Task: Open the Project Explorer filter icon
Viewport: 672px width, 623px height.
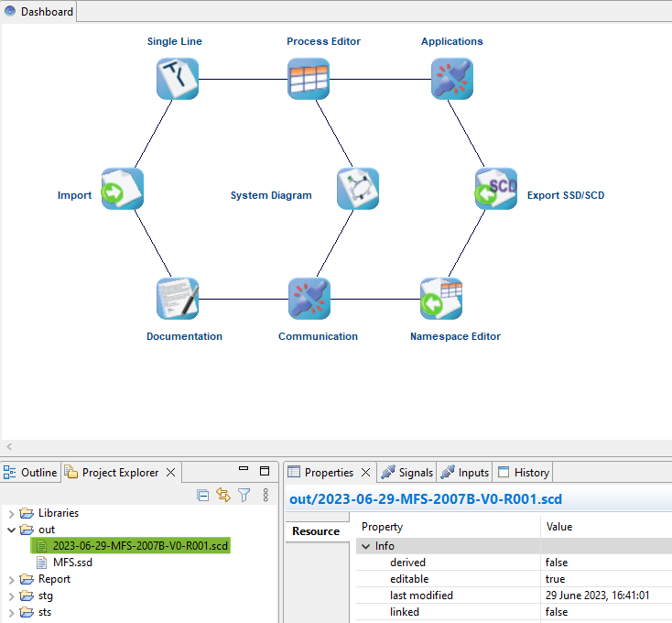Action: pyautogui.click(x=244, y=495)
